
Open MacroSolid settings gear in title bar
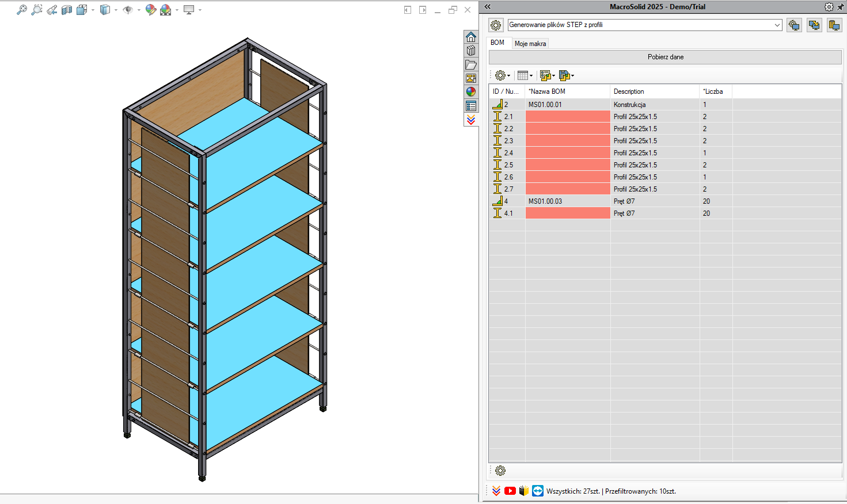coord(829,7)
